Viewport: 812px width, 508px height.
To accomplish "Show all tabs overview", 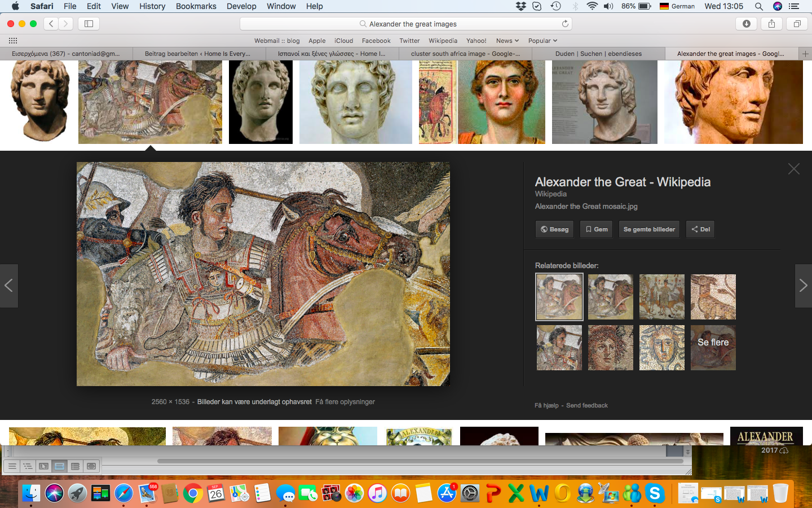I will [x=797, y=24].
